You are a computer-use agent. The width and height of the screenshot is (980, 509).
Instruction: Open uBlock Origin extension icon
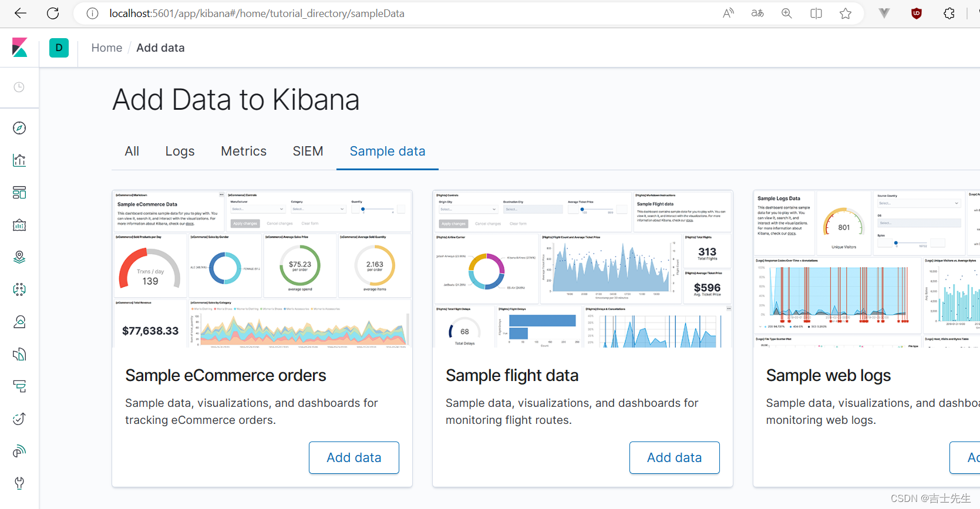(916, 13)
